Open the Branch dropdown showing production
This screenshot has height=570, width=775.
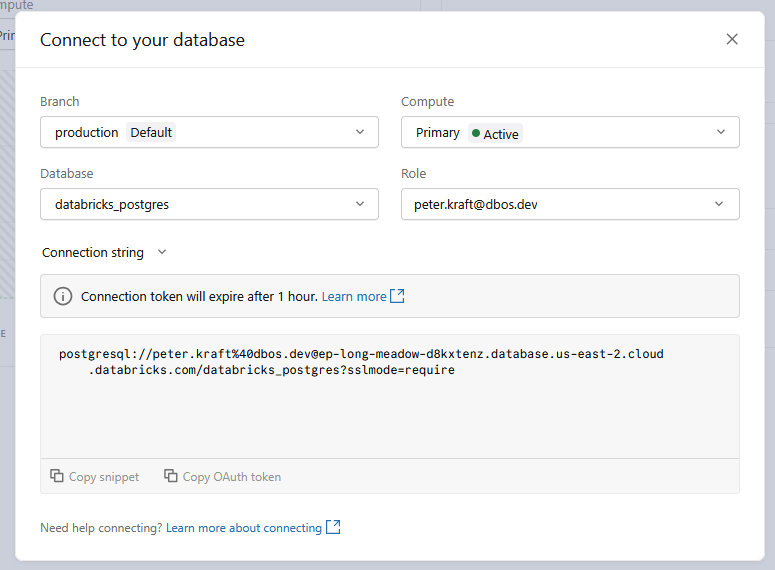pyautogui.click(x=209, y=132)
